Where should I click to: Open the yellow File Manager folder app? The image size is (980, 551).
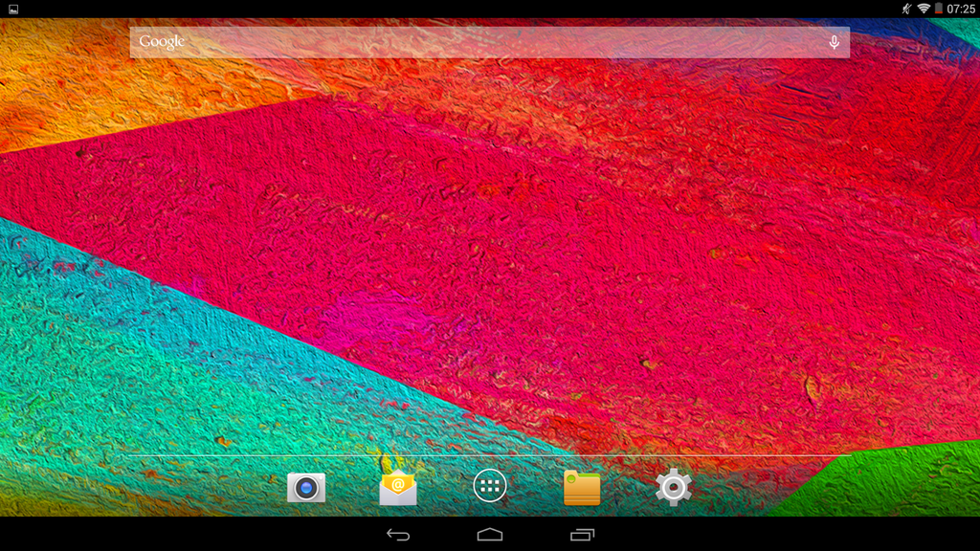(582, 488)
